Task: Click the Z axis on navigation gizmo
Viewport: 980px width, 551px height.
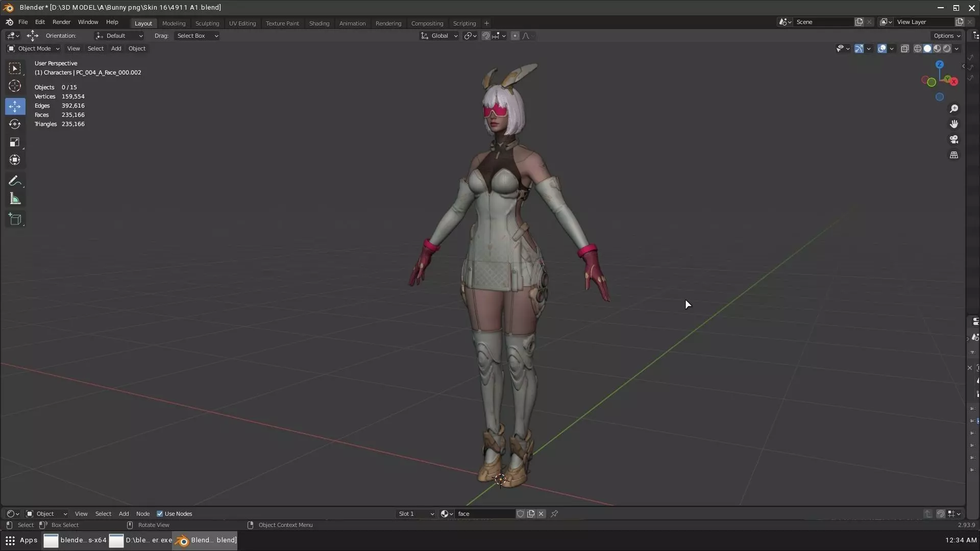Action: (940, 65)
